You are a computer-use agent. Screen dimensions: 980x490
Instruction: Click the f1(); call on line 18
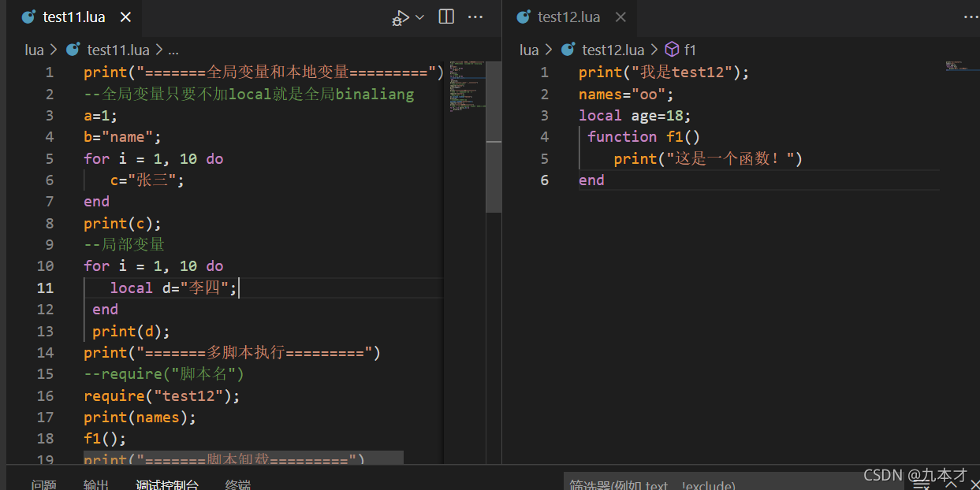(105, 438)
